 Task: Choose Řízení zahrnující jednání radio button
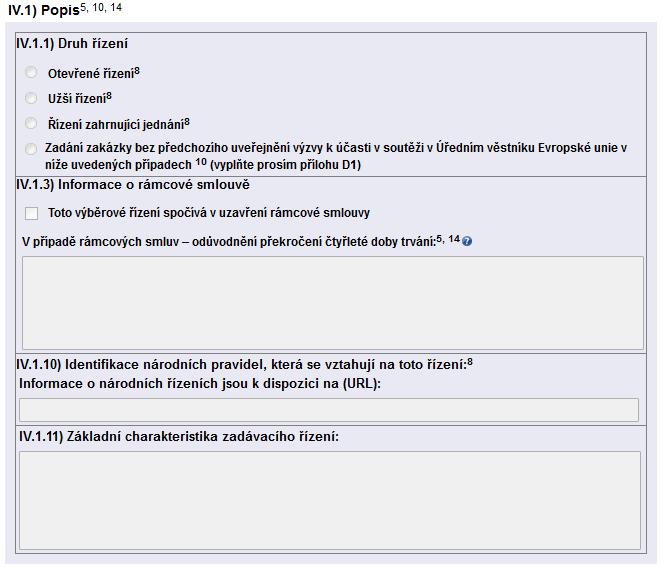click(31, 124)
